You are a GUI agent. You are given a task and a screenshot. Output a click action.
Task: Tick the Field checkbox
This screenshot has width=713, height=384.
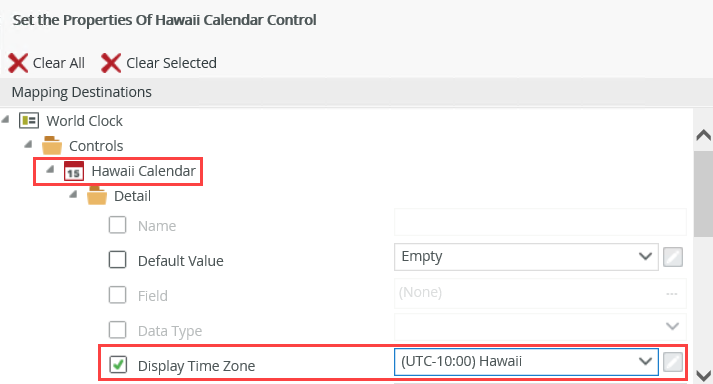click(x=118, y=295)
